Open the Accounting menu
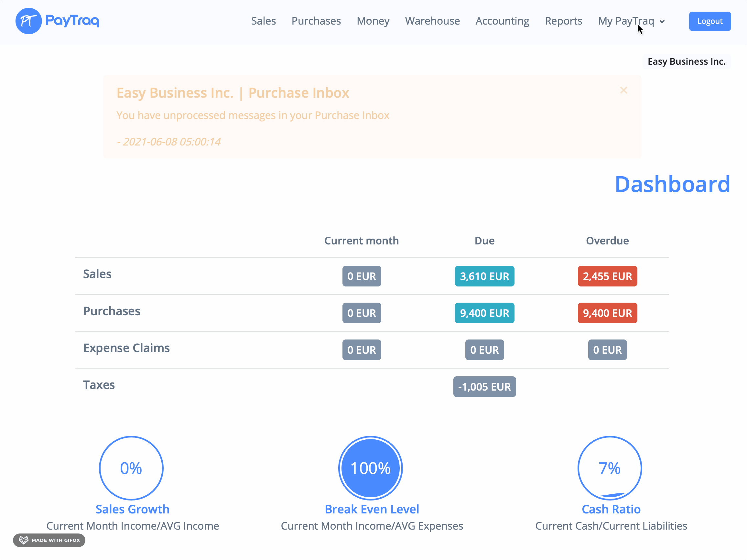Screen dimensions: 747x560 coord(502,21)
